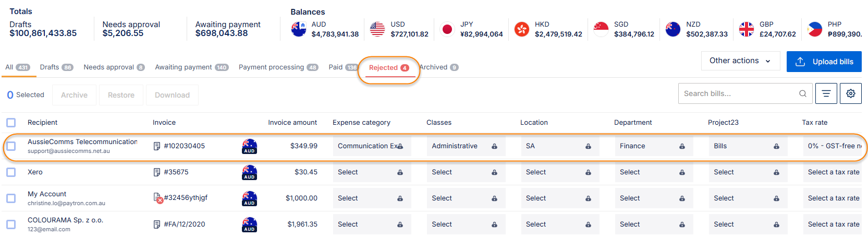
Task: Open the column settings gear icon
Action: [x=850, y=93]
